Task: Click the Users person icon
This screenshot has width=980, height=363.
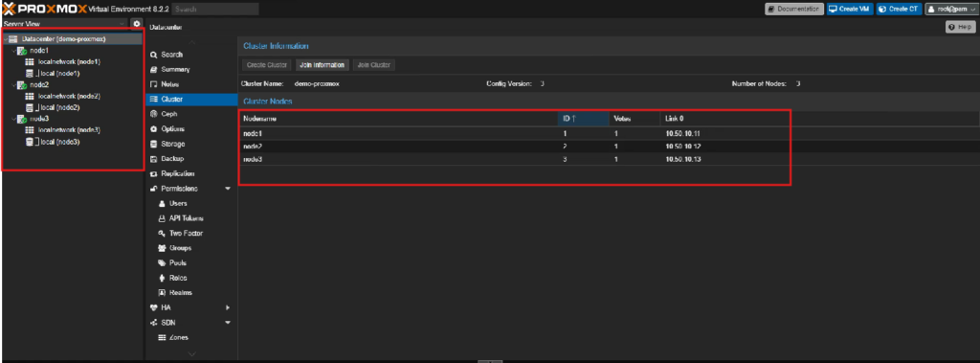Action: point(162,203)
